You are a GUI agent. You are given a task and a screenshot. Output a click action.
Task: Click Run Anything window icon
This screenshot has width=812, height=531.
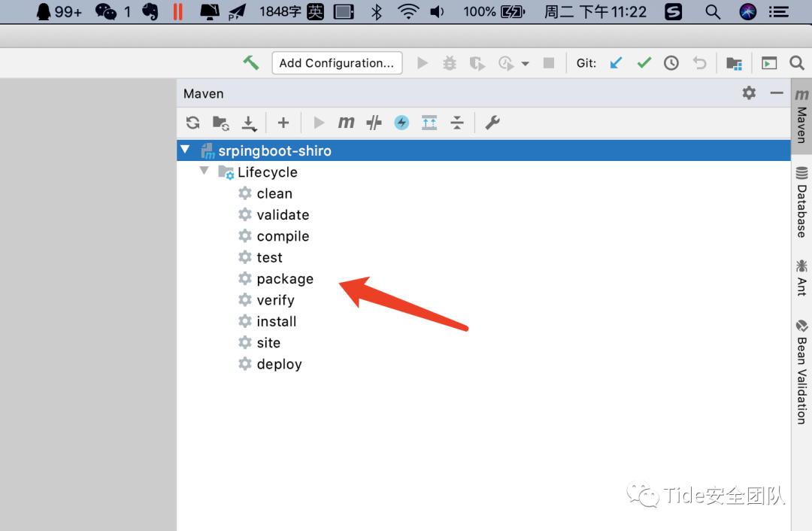point(769,63)
